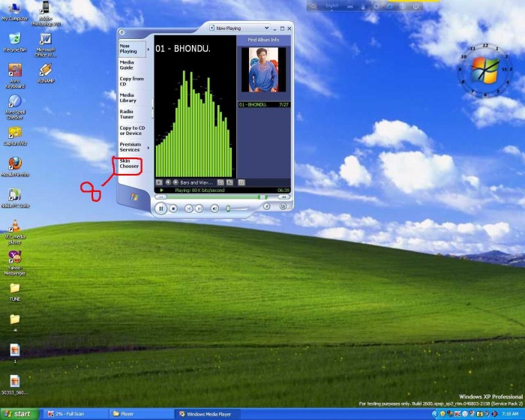This screenshot has height=420, width=525.
Task: Launch VLC media player shortcut
Action: tap(15, 232)
